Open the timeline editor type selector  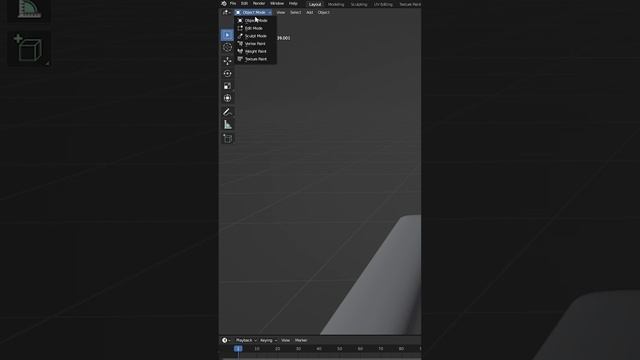click(226, 340)
